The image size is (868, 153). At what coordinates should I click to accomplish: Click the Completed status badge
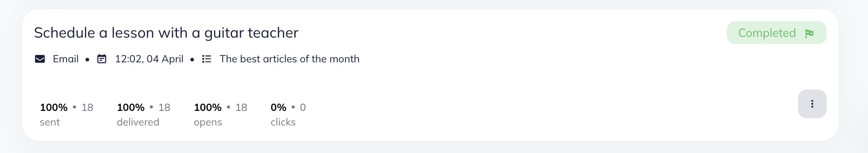tap(776, 33)
